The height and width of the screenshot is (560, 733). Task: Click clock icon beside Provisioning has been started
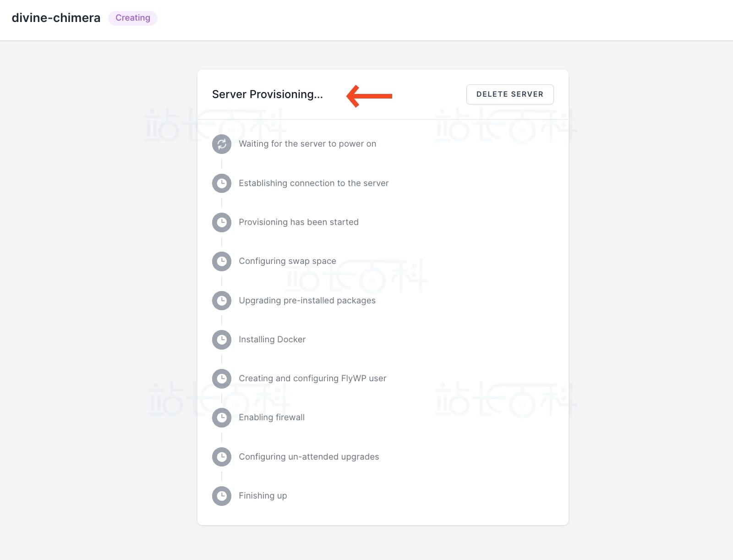pyautogui.click(x=222, y=222)
